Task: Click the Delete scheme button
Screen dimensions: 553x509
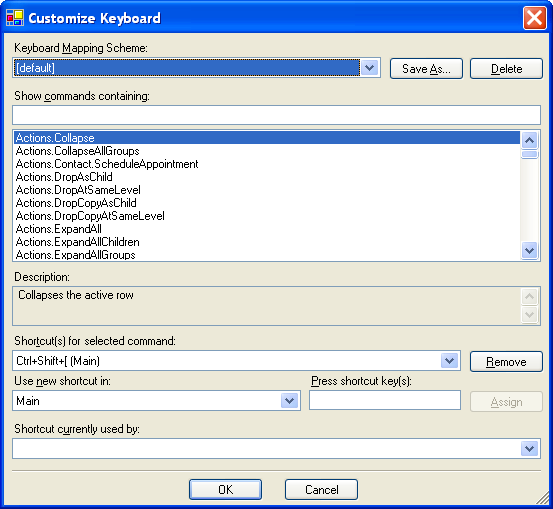Action: (x=506, y=68)
